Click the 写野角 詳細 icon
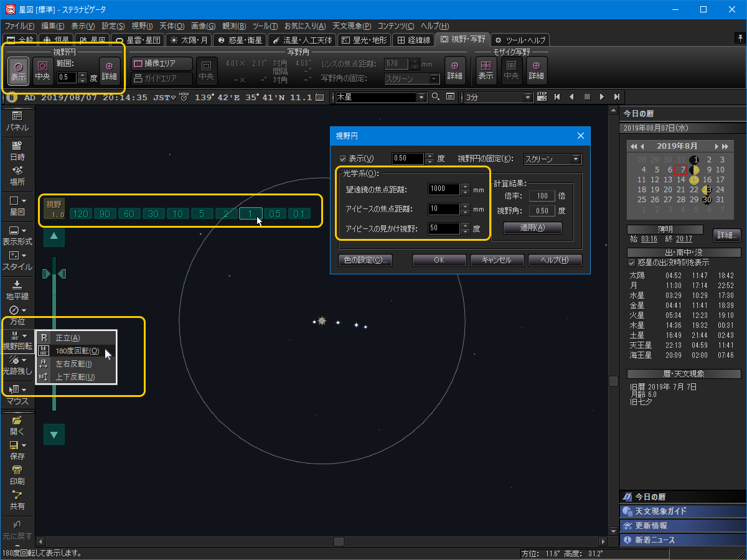The image size is (747, 560). pyautogui.click(x=455, y=71)
